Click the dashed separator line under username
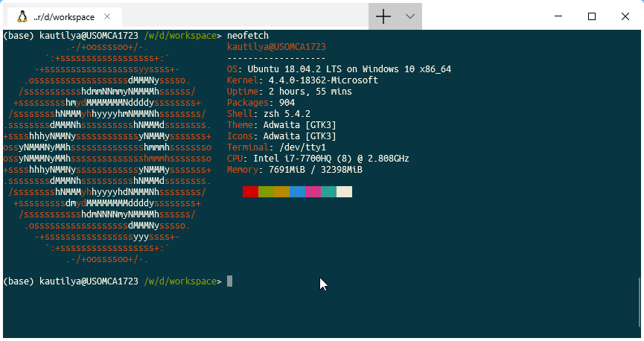This screenshot has width=644, height=341. [276, 58]
